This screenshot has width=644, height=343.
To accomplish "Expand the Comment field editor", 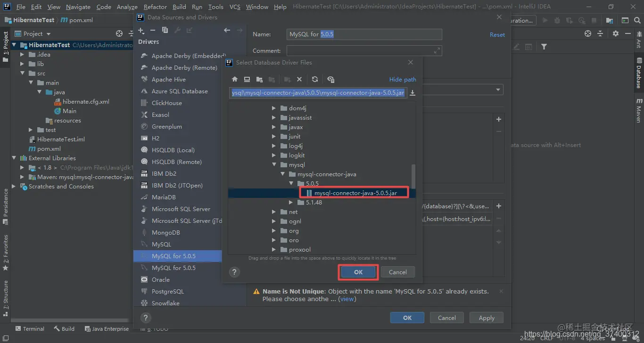I will (437, 50).
